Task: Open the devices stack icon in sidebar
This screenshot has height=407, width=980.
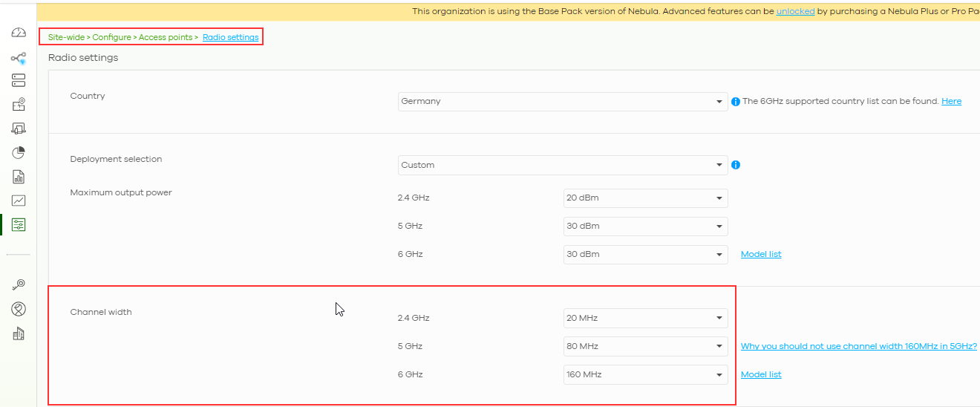Action: 19,80
